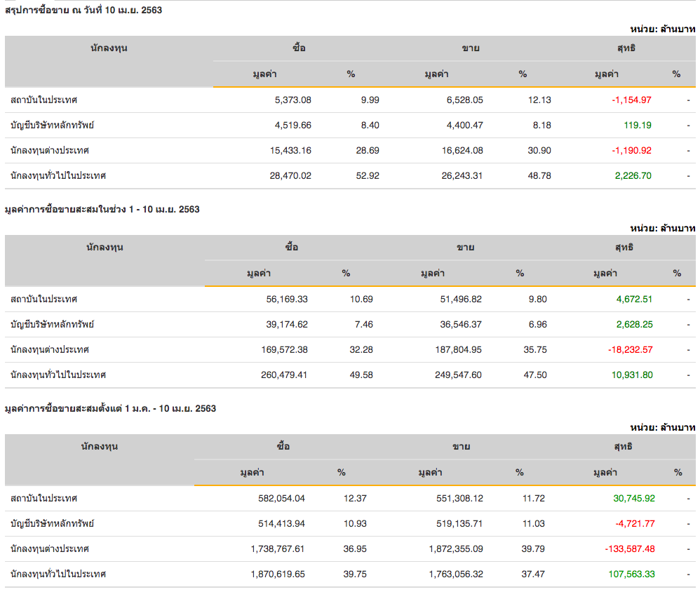Click the green net value 119.19
The image size is (700, 592).
point(638,125)
